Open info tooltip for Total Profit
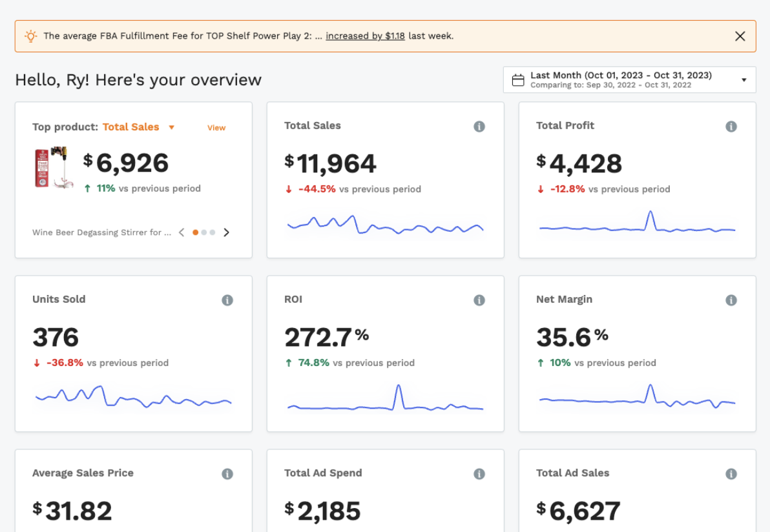 [x=731, y=127]
